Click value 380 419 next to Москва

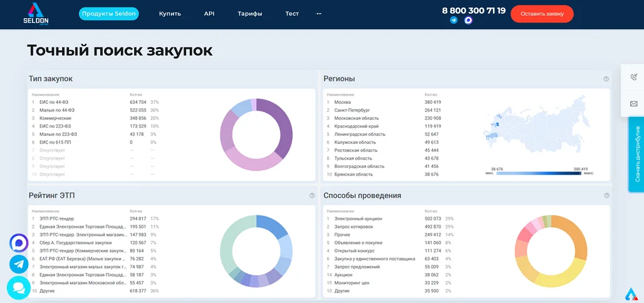433,102
